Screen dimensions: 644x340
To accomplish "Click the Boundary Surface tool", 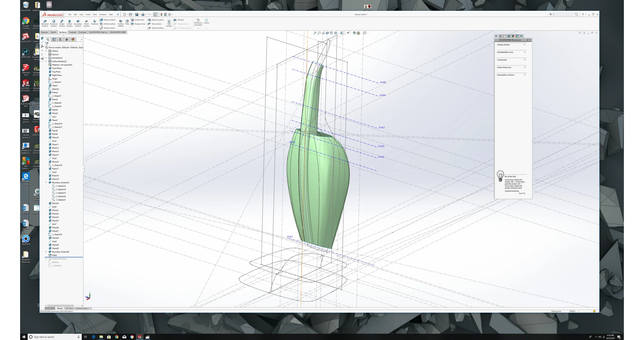I will click(78, 23).
